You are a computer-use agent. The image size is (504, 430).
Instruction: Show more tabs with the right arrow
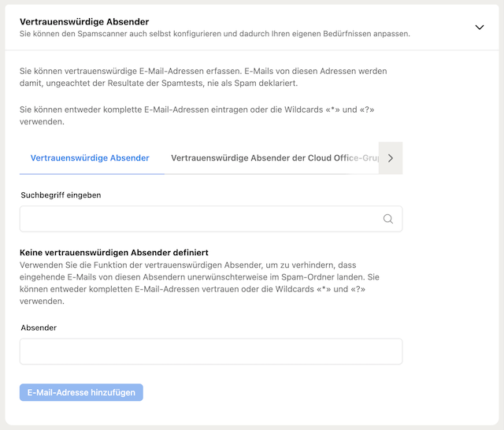(391, 158)
